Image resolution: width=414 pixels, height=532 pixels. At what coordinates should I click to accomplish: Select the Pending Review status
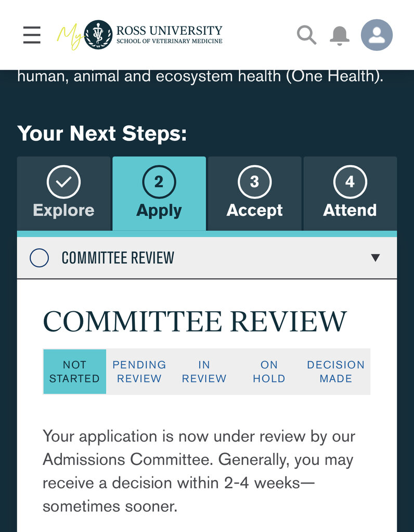(x=139, y=371)
